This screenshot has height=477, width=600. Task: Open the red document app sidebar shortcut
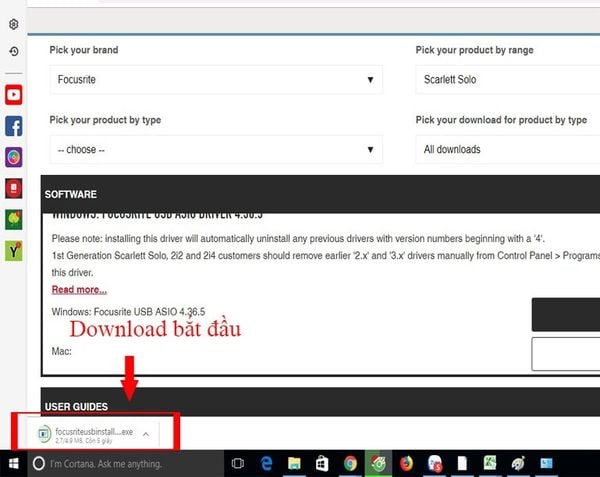14,188
